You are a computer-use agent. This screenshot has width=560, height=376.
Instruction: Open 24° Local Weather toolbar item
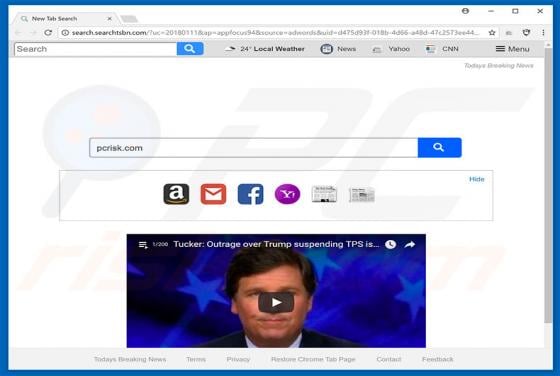[265, 49]
